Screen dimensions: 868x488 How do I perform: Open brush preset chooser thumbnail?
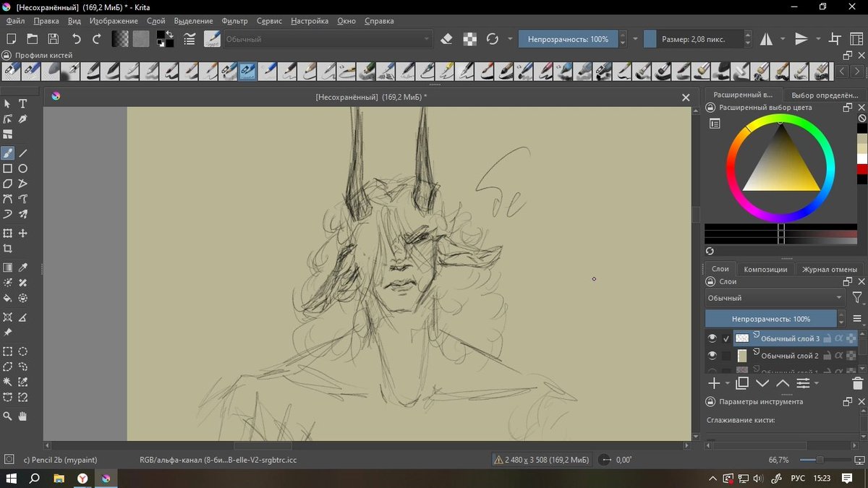tap(212, 39)
